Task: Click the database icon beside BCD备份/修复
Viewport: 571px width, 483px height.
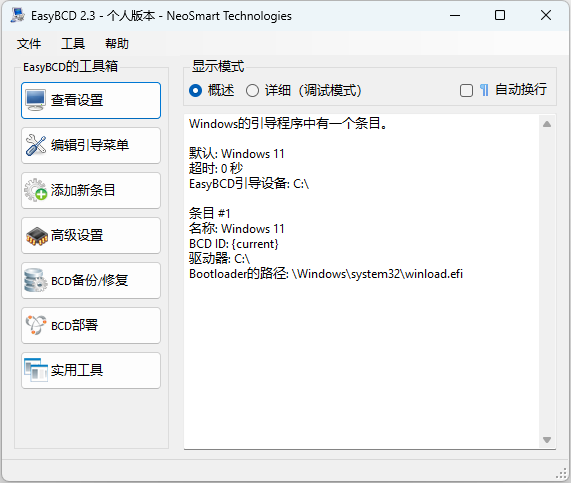Action: coord(35,280)
